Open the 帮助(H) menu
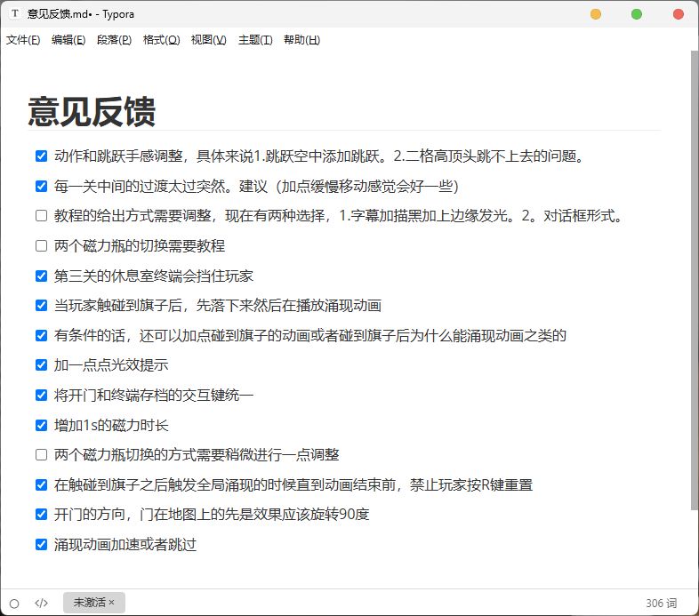This screenshot has width=699, height=616. tap(301, 40)
